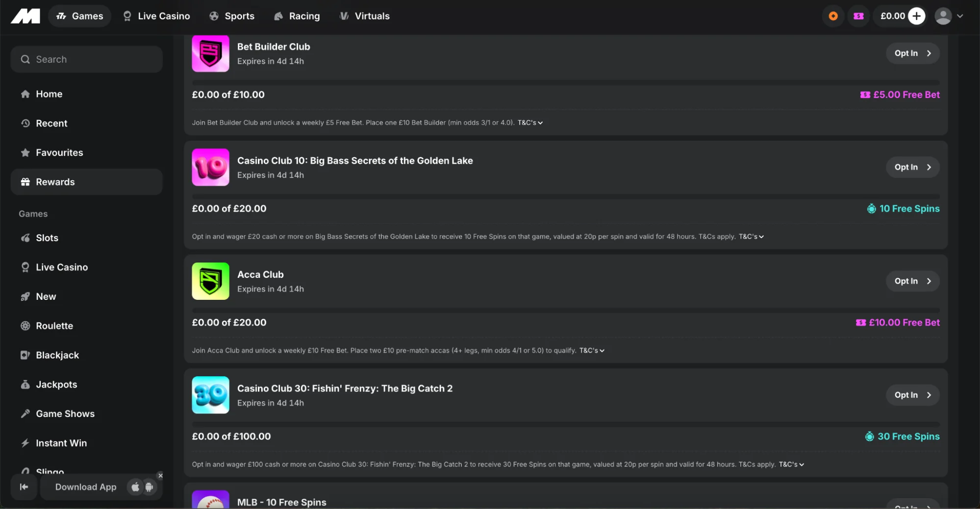Screen dimensions: 980x509
Task: Open Roulette from the sidebar games list
Action: click(x=54, y=326)
